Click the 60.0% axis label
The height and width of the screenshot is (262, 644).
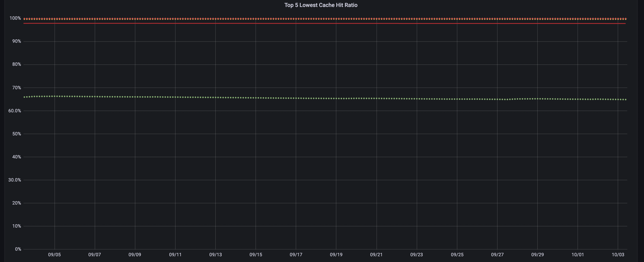point(15,110)
